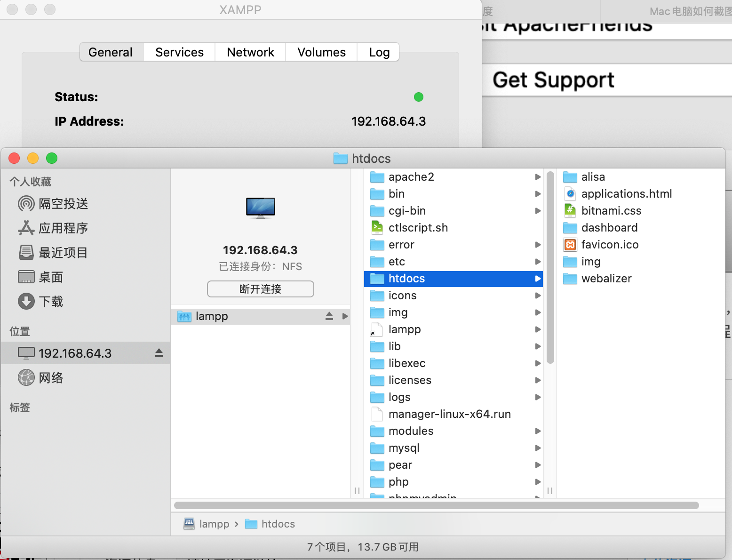Select the favicon.ico XAMPP icon file
Viewport: 732px width, 560px height.
click(x=570, y=245)
